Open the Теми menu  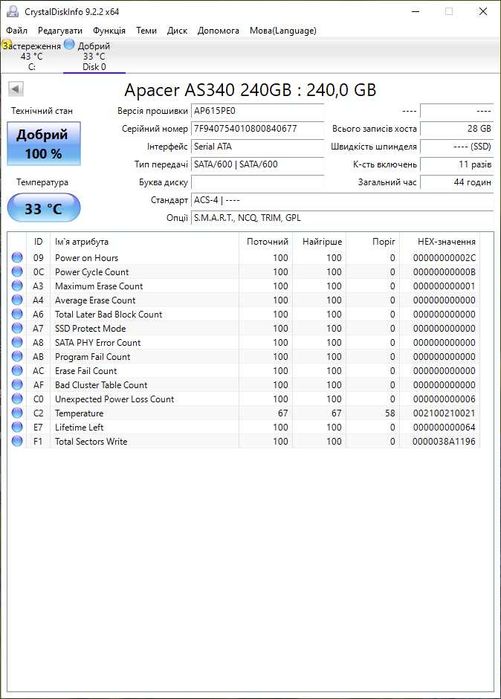point(146,30)
